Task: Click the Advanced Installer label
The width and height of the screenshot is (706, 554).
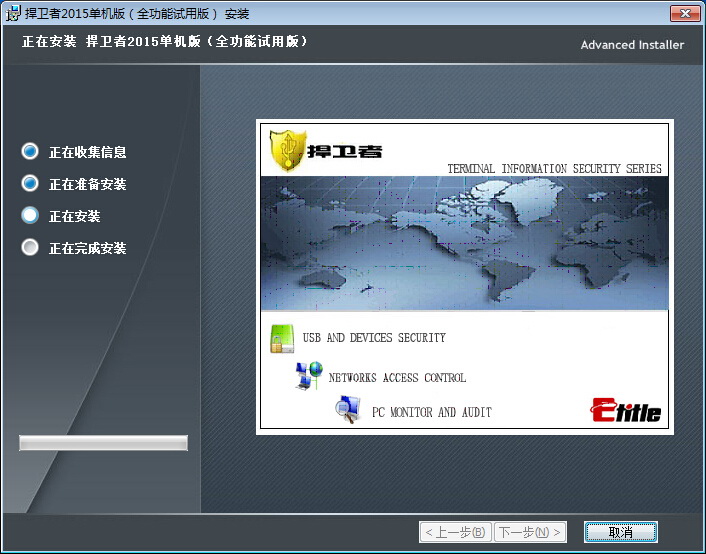Action: [632, 45]
